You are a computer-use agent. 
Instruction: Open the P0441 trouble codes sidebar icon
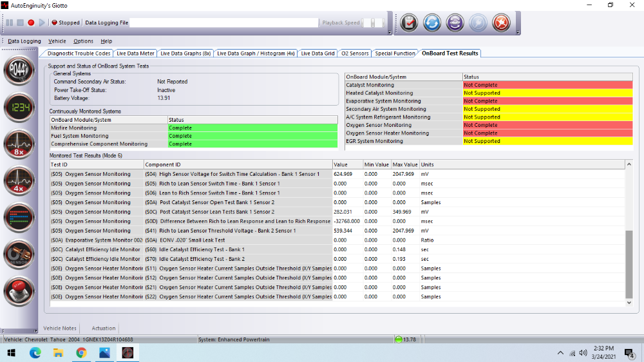point(19,71)
